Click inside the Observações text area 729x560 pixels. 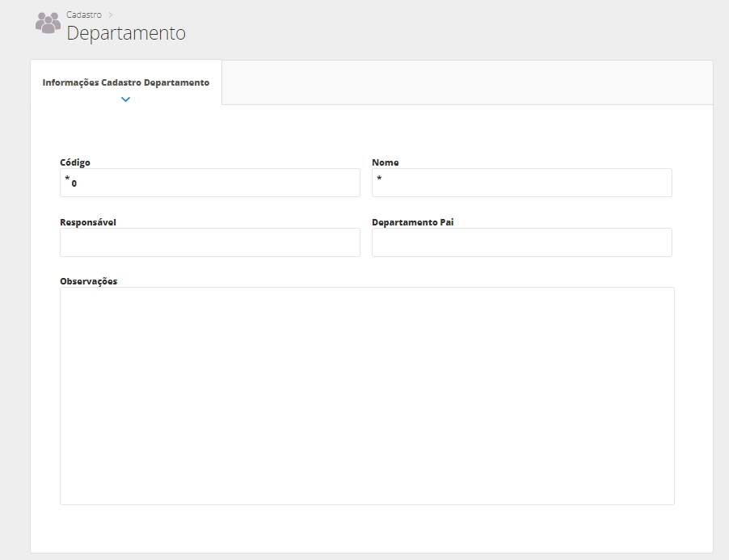tap(367, 396)
